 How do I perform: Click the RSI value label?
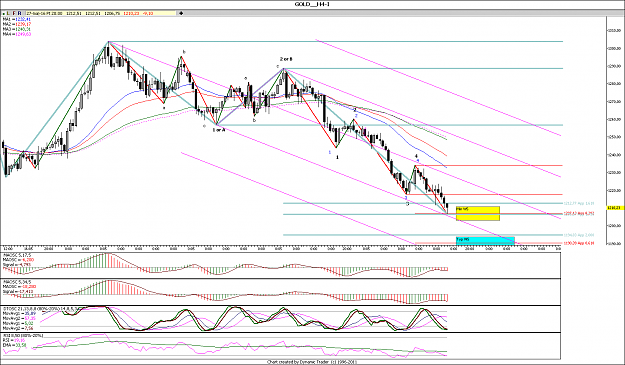(x=14, y=340)
